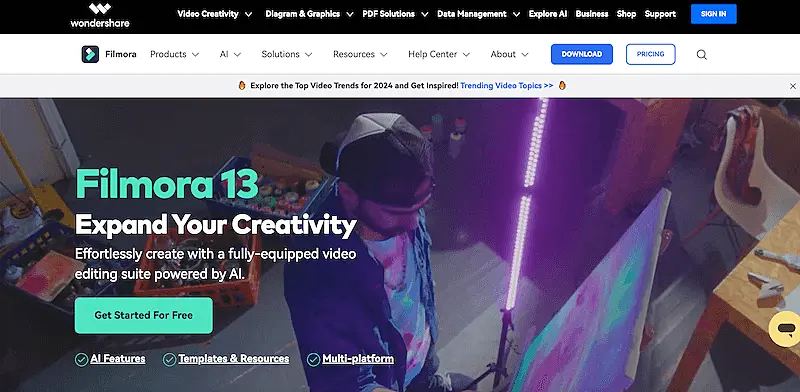Click Get Started For Free
The width and height of the screenshot is (800, 392).
point(143,315)
